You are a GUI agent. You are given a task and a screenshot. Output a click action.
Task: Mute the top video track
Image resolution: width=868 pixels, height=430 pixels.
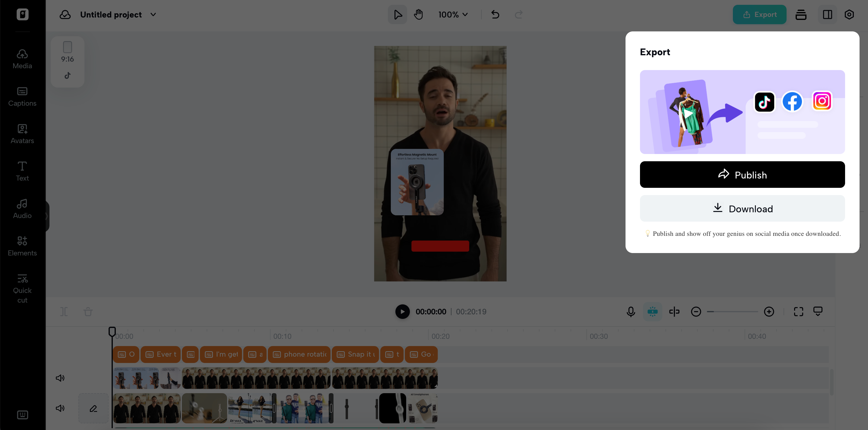pyautogui.click(x=60, y=378)
